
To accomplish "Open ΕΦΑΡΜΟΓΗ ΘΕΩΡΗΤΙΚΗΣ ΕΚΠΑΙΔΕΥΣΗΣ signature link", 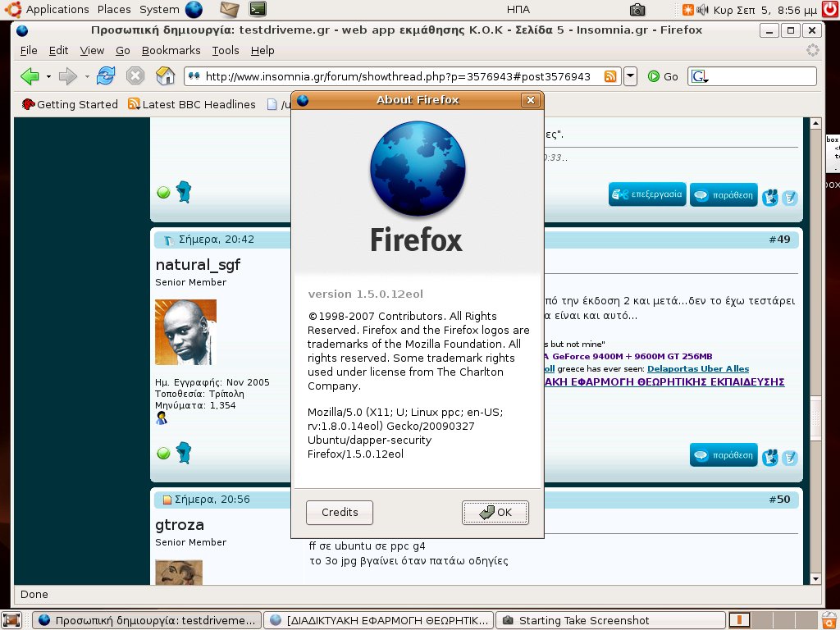I will [664, 382].
